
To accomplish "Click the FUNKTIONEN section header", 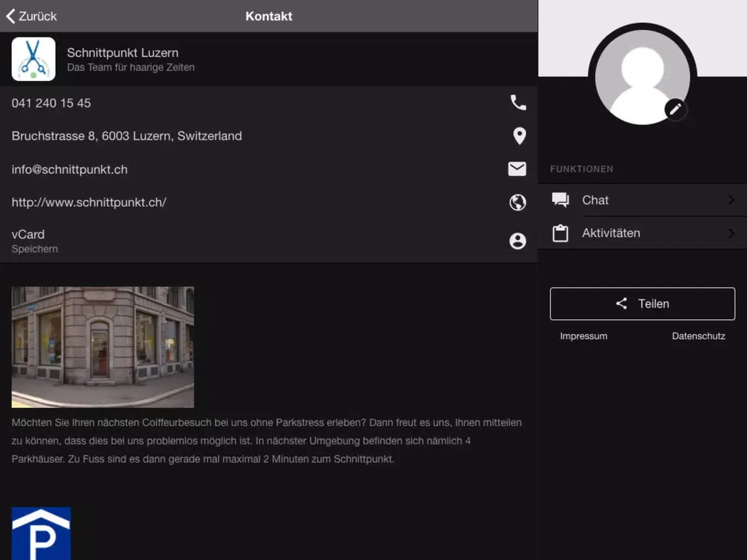I will (x=582, y=169).
